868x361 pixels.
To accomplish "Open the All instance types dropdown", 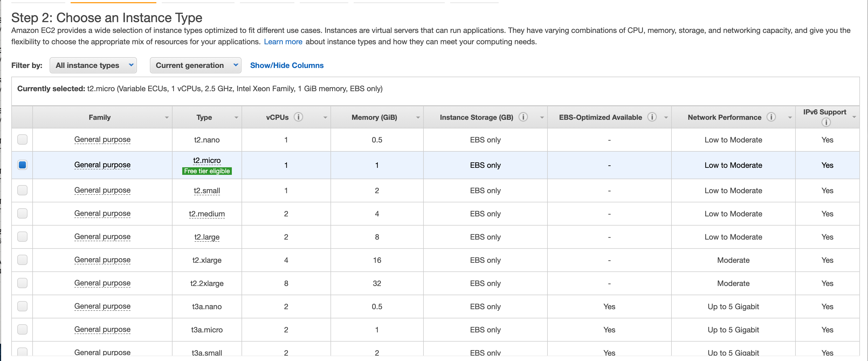I will (93, 65).
